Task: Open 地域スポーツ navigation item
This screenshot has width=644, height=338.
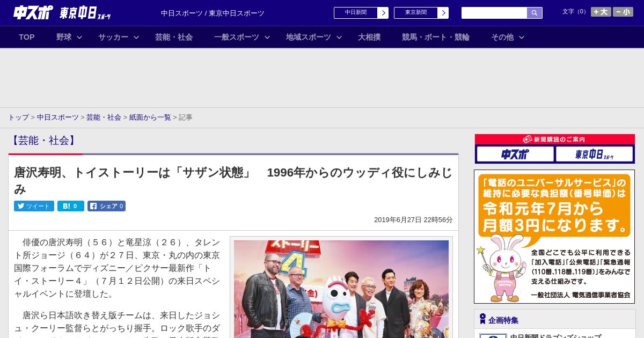Action: (309, 37)
